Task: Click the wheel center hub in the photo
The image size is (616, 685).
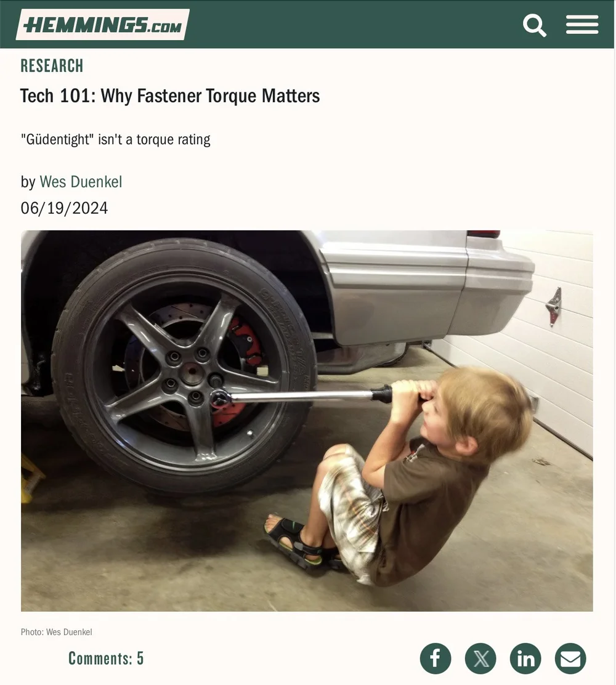Action: tap(192, 373)
